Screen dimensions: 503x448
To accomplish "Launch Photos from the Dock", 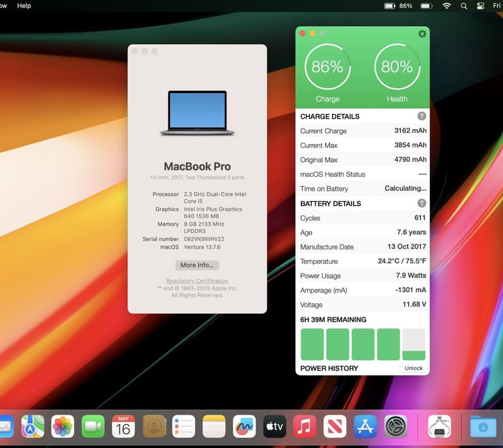I will point(63,426).
